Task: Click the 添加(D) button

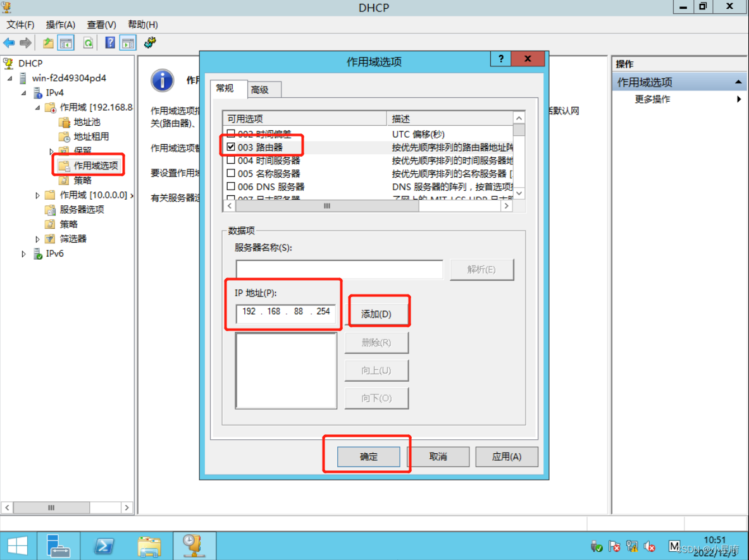Action: tap(376, 314)
